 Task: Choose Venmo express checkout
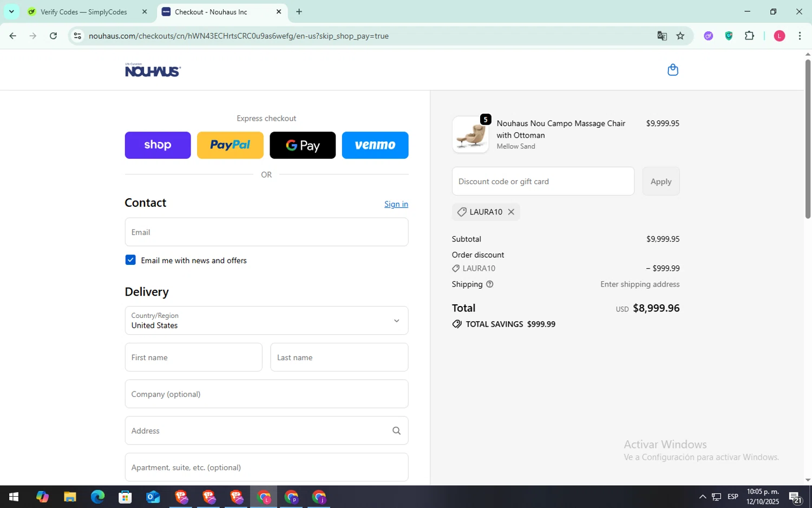[x=375, y=145]
